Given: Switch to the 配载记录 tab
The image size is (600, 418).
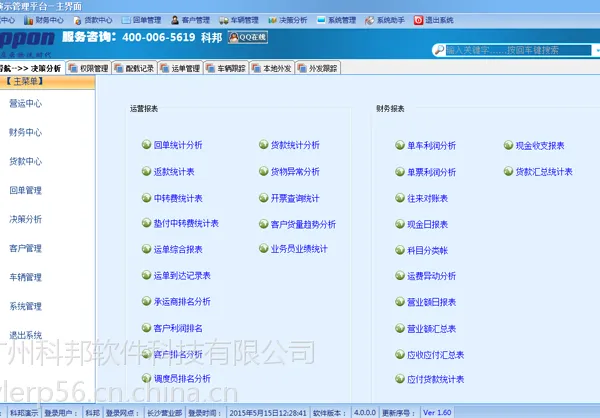Looking at the screenshot, I should tap(135, 68).
